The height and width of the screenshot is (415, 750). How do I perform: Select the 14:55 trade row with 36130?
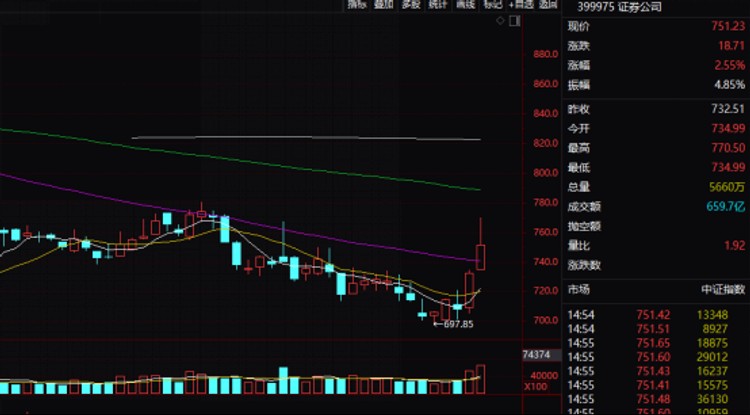click(655, 399)
